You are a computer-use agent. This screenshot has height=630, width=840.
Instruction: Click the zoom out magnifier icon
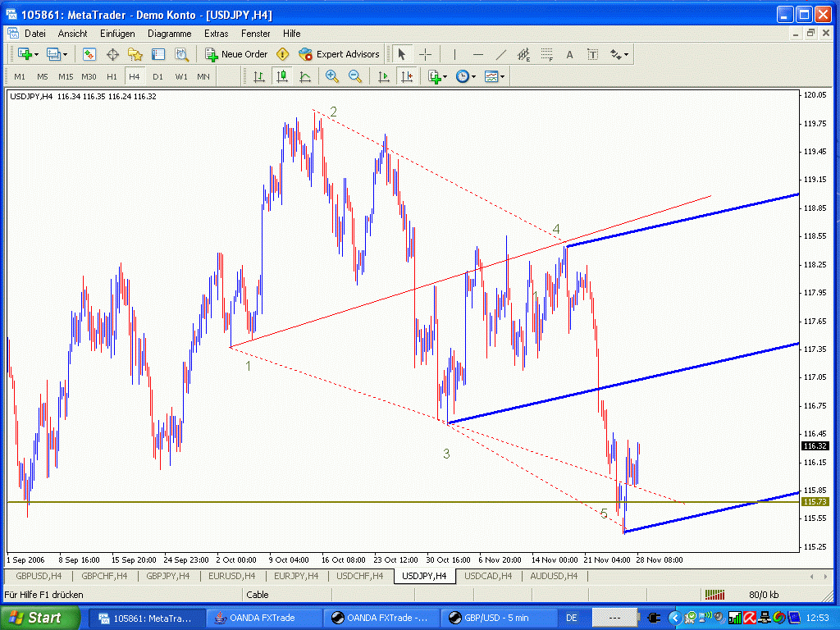click(x=355, y=76)
